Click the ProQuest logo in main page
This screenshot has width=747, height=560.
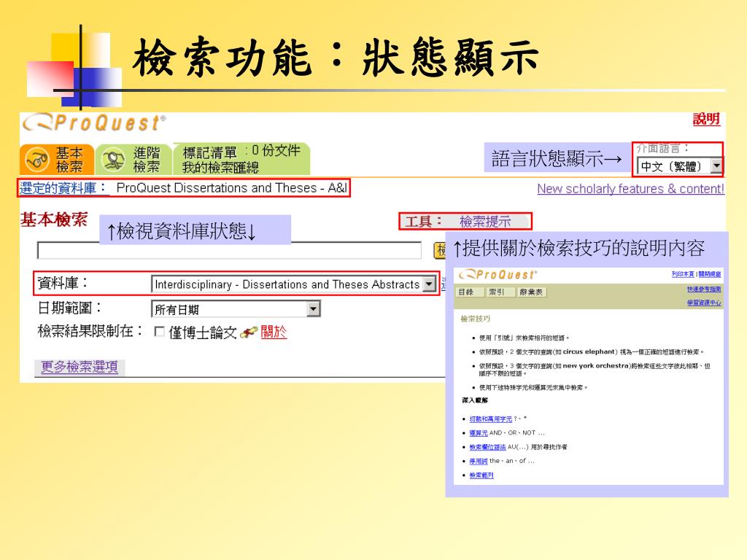[x=94, y=122]
